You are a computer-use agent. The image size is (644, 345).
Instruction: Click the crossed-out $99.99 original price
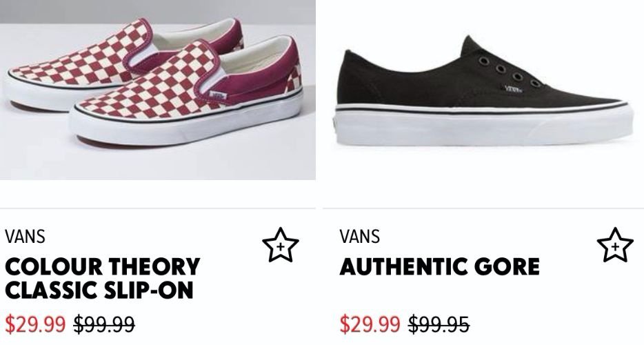pos(104,324)
